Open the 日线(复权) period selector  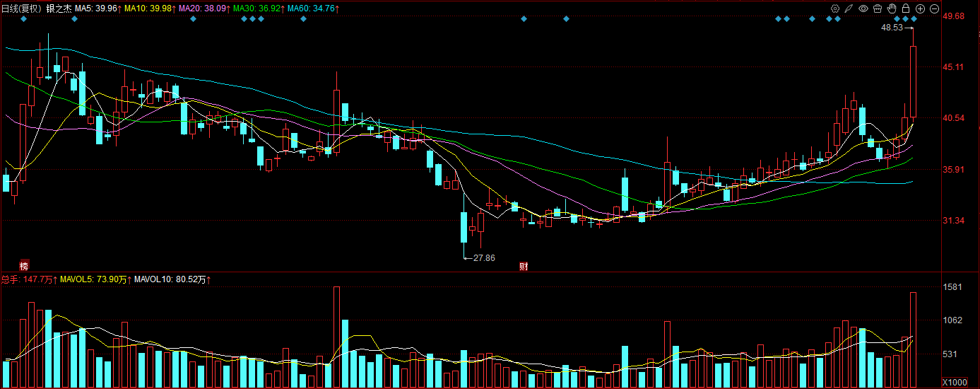pyautogui.click(x=22, y=8)
